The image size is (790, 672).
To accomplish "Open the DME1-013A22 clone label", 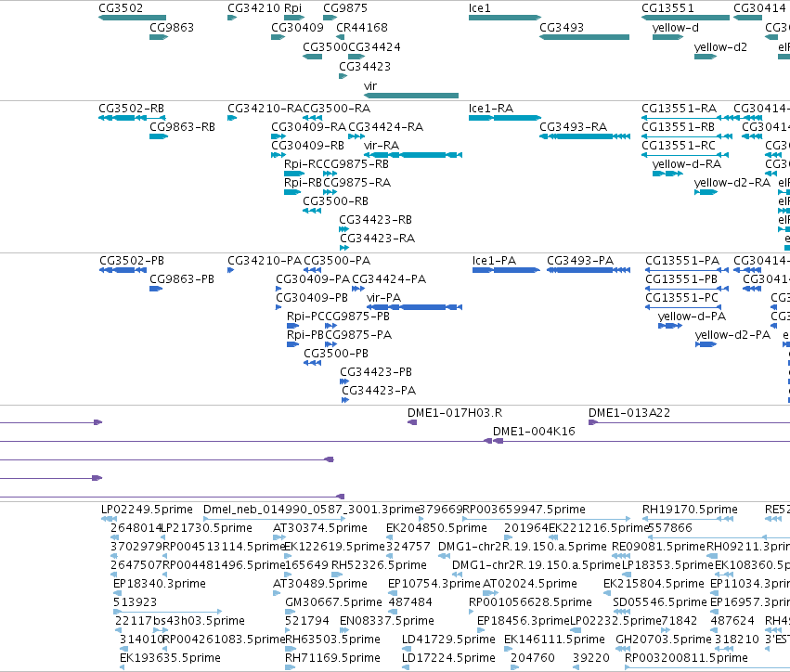I will 629,413.
